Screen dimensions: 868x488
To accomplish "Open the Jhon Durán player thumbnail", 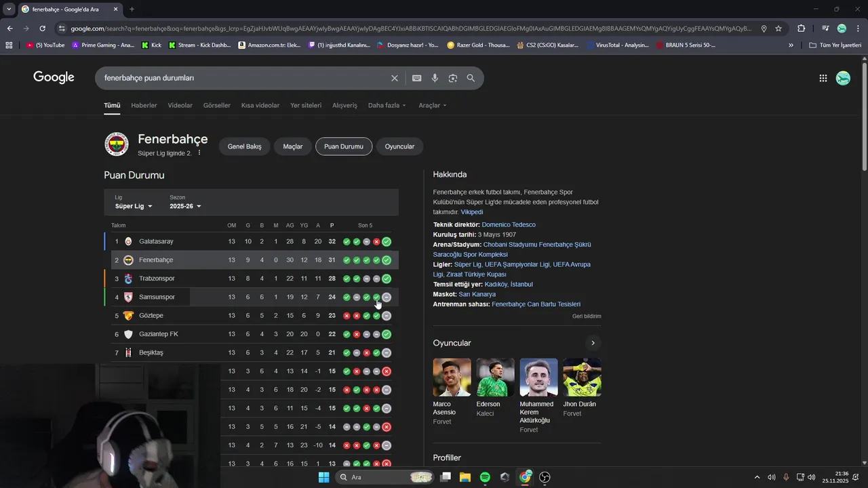I will tap(582, 378).
